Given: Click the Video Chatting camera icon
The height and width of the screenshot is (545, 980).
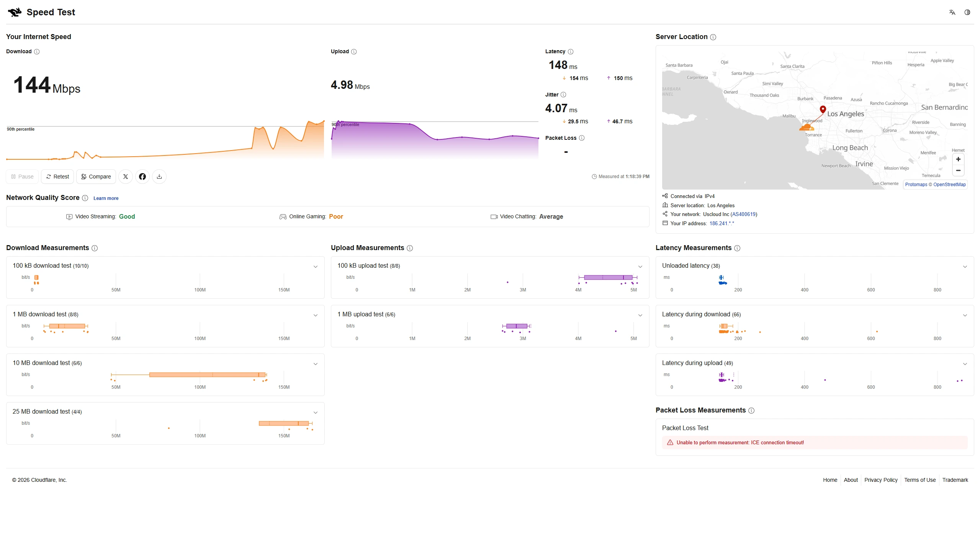Looking at the screenshot, I should click(494, 217).
